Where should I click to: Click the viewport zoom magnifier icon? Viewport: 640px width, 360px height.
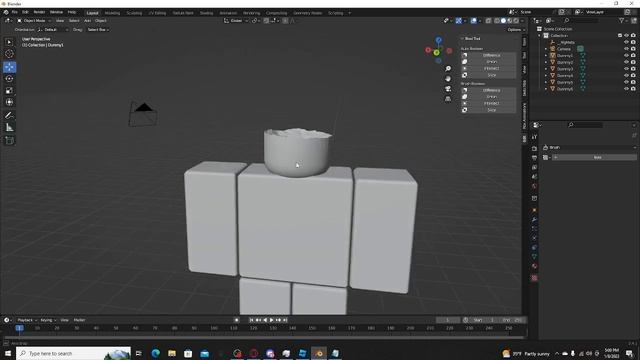pos(448,69)
